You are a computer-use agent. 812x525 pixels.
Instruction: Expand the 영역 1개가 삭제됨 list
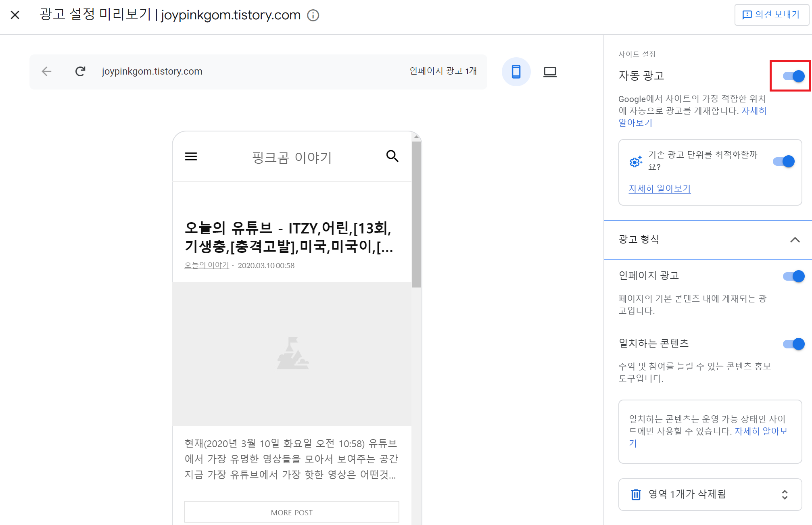(x=784, y=495)
